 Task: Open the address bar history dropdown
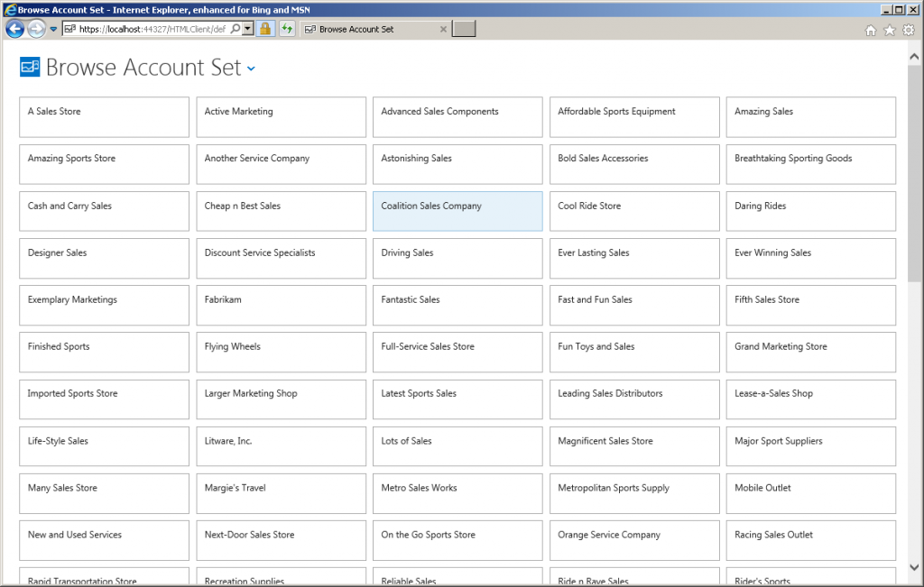[x=52, y=29]
